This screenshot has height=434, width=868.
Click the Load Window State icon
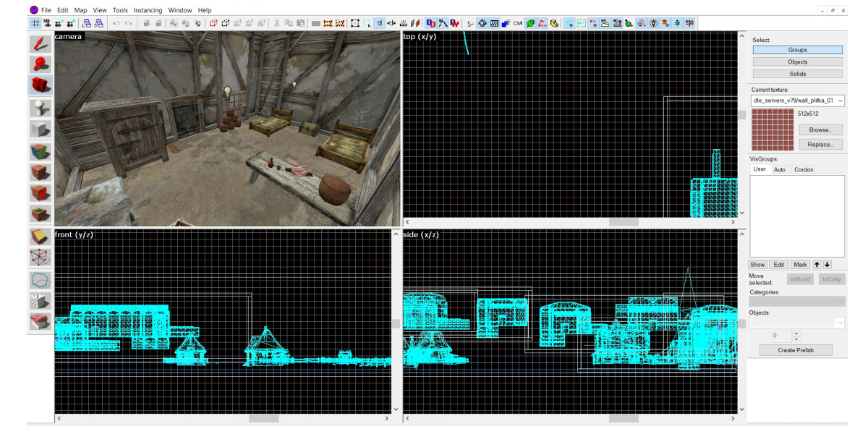[87, 23]
